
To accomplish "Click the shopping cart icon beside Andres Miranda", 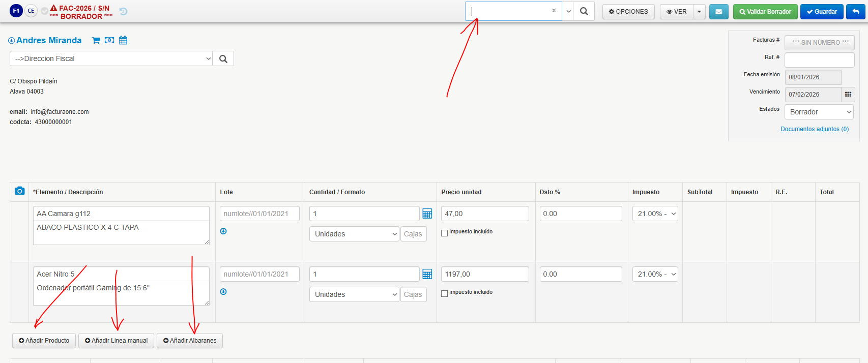I will tap(96, 40).
